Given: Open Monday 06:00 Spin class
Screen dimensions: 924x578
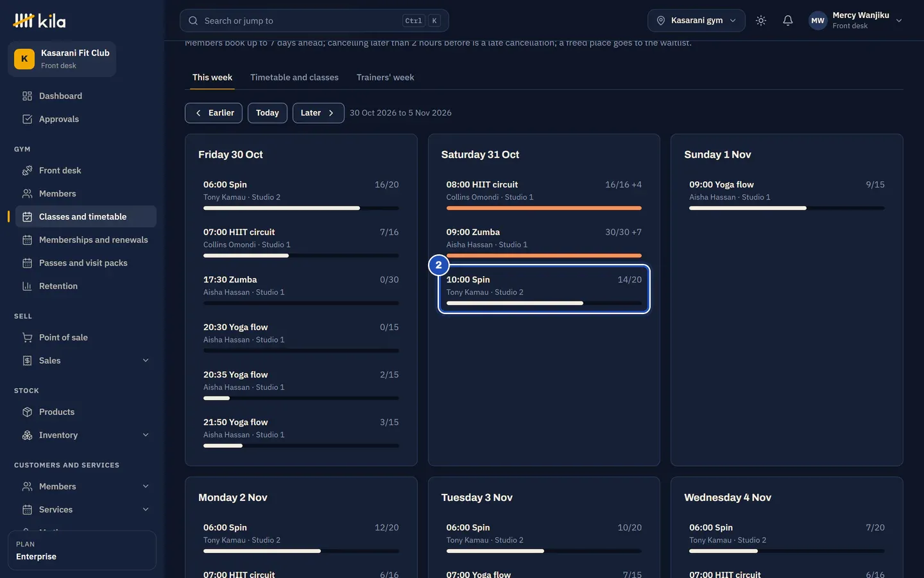Looking at the screenshot, I should pos(301,537).
